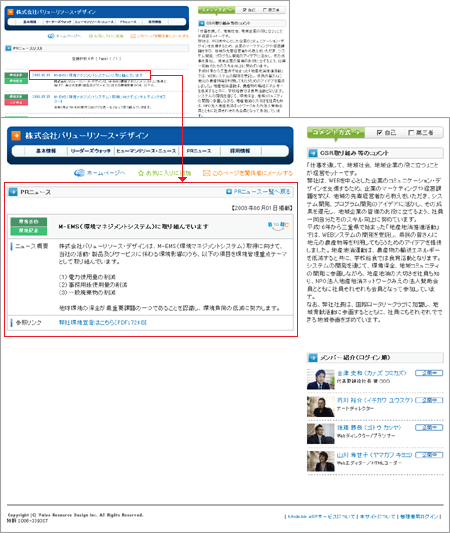Click the 参照リンク row label
450x533 pixels.
point(29,323)
